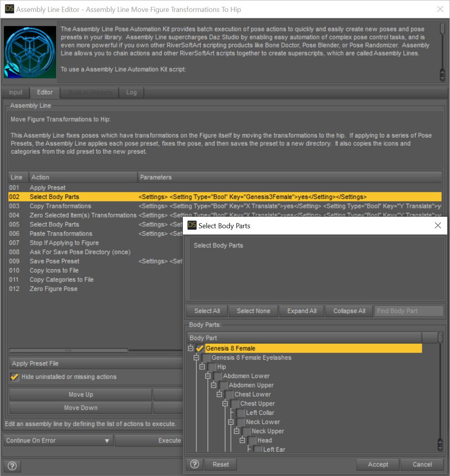Click the Apply Preset File field
This screenshot has width=450, height=476.
tap(95, 363)
